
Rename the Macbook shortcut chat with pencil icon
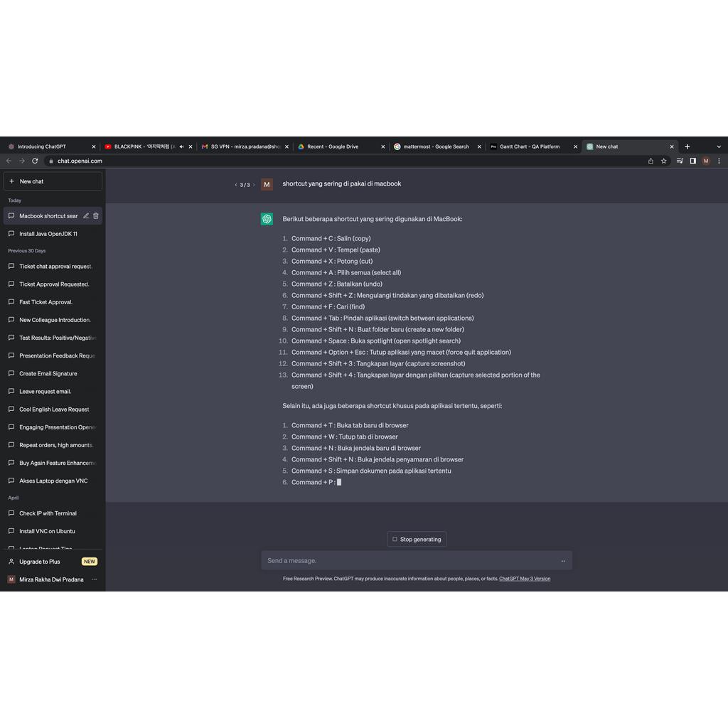click(x=86, y=216)
